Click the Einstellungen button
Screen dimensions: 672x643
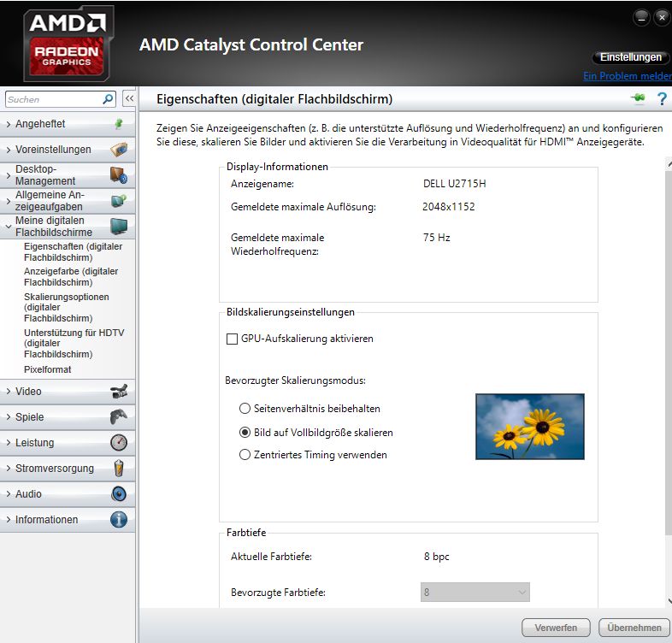[630, 57]
